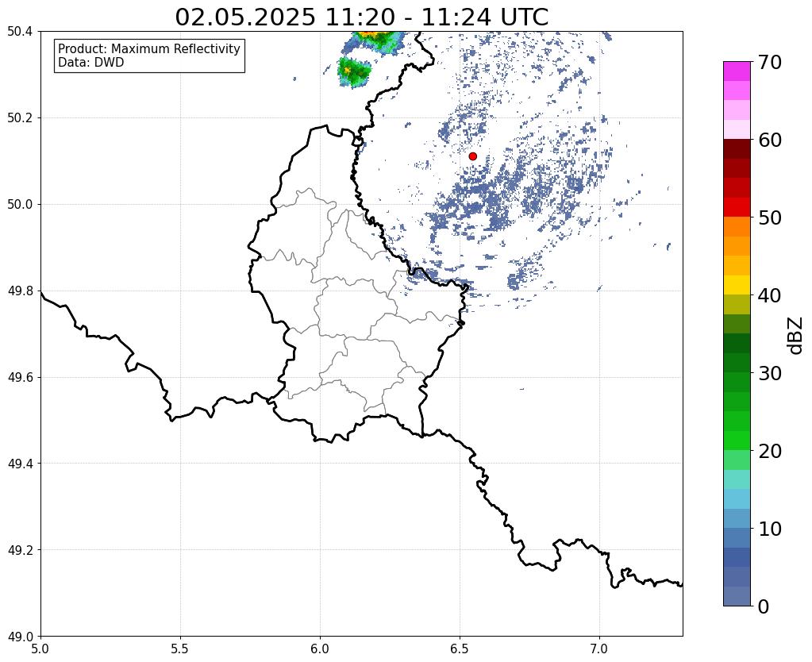
Task: Click the 30 dBZ colorbar tick label
Action: [770, 373]
